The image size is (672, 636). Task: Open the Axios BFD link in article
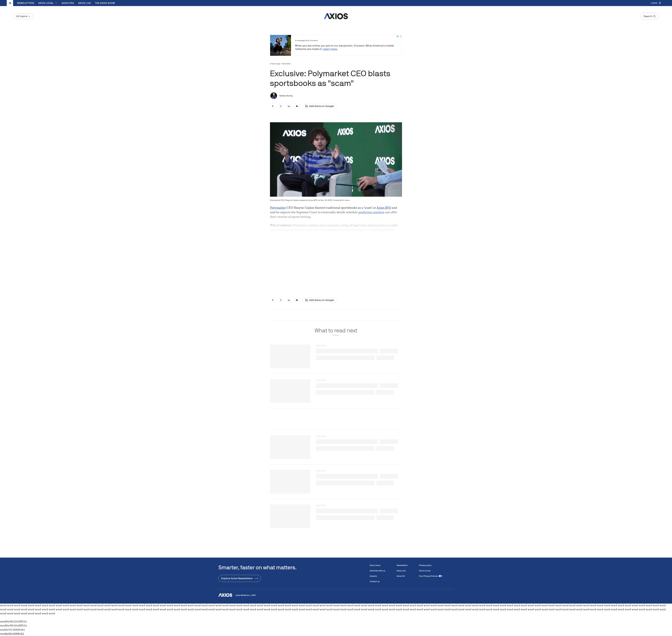pyautogui.click(x=384, y=208)
